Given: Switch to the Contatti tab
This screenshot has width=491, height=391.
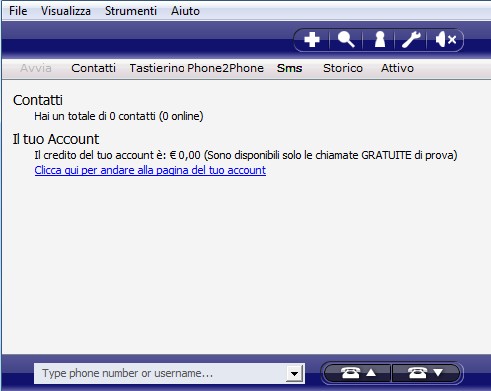Looking at the screenshot, I should (x=93, y=68).
